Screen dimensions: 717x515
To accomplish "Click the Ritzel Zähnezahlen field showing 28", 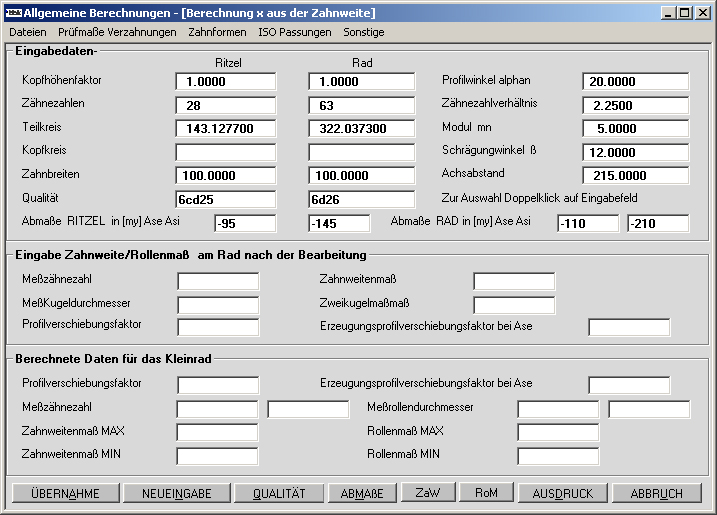I will tap(225, 105).
